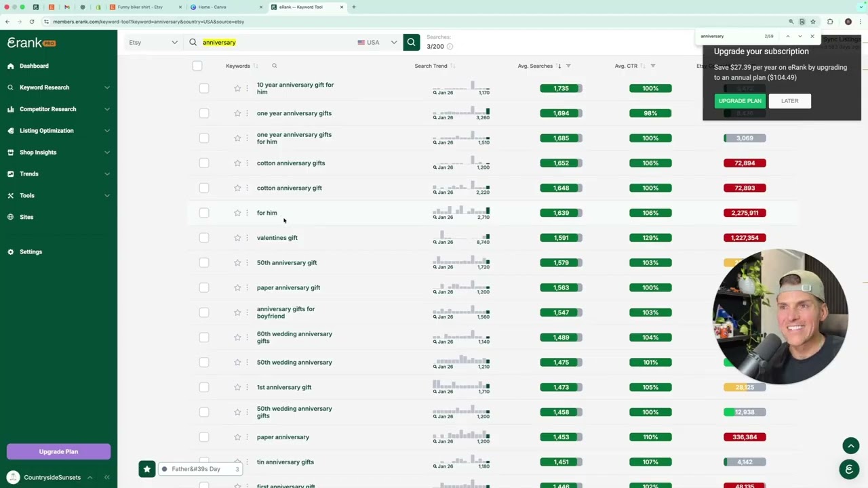Expand the Listing Optimization menu
The height and width of the screenshot is (488, 868).
click(58, 131)
